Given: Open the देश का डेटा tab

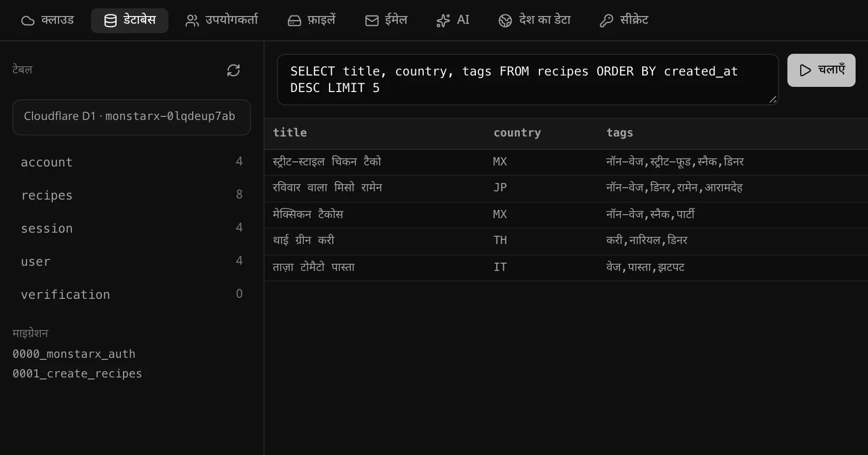Looking at the screenshot, I should (535, 20).
